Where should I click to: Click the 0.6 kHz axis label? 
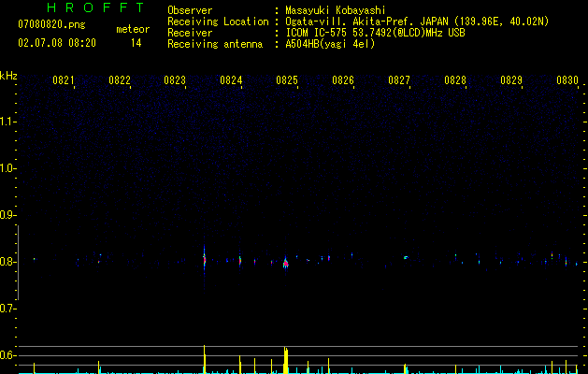click(x=7, y=355)
